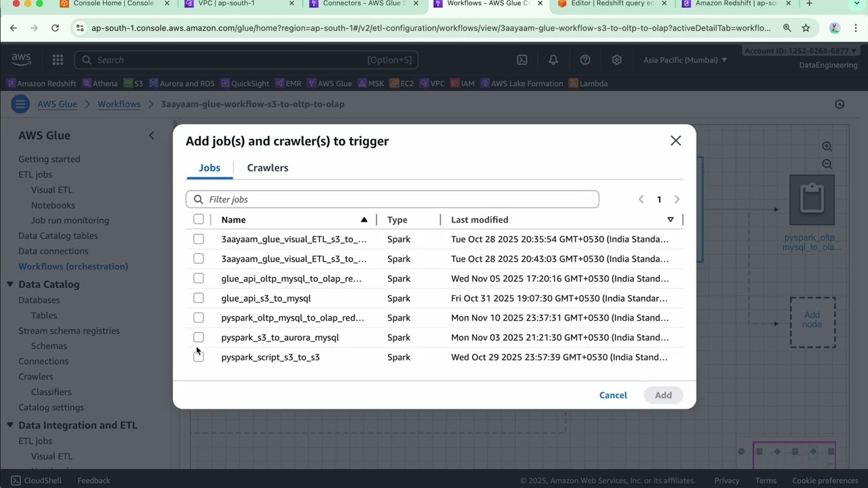Close the Add jobs and crawlers dialog

[675, 140]
